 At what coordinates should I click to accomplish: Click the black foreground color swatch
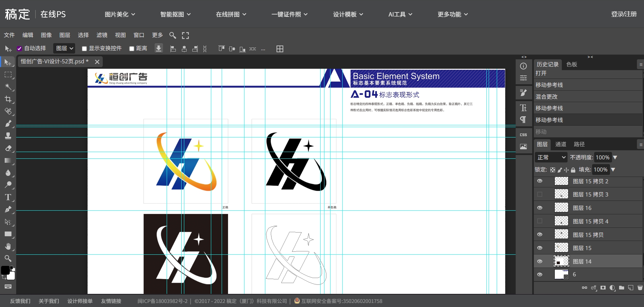pos(5,270)
